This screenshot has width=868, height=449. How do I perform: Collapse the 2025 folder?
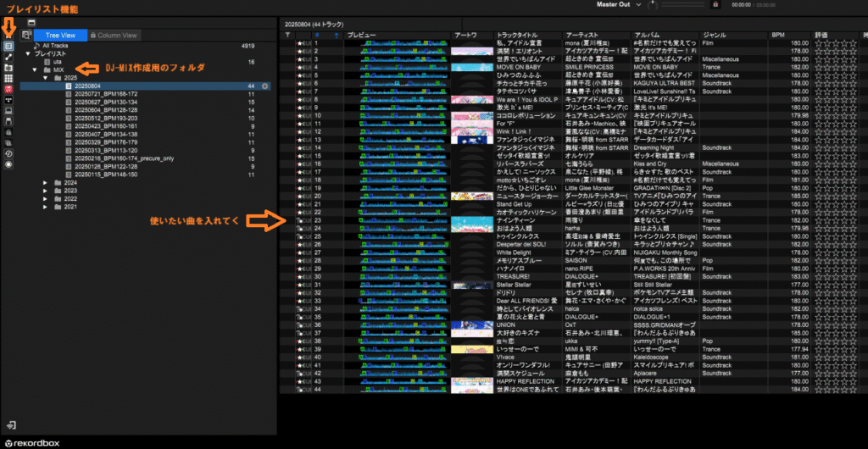pos(46,79)
